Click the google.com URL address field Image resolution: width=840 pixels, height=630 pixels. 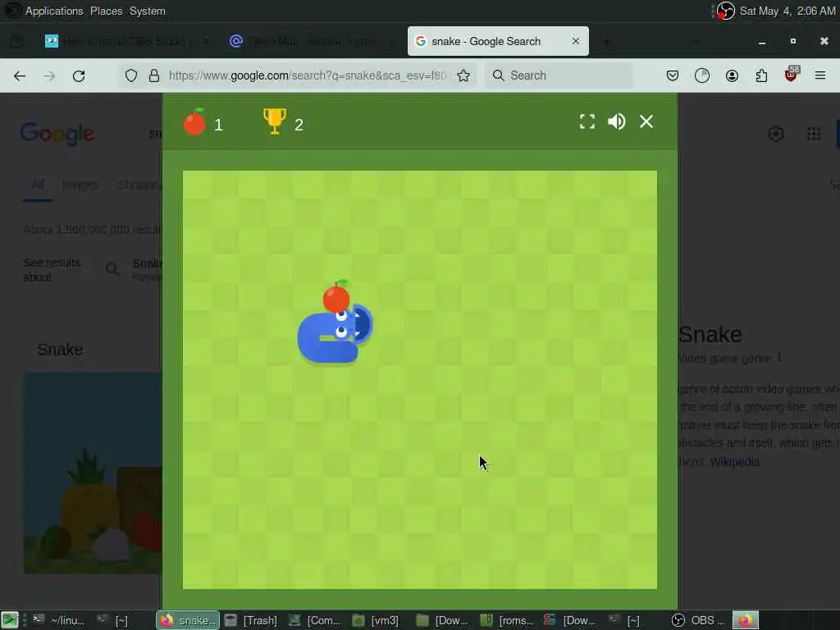(x=307, y=75)
